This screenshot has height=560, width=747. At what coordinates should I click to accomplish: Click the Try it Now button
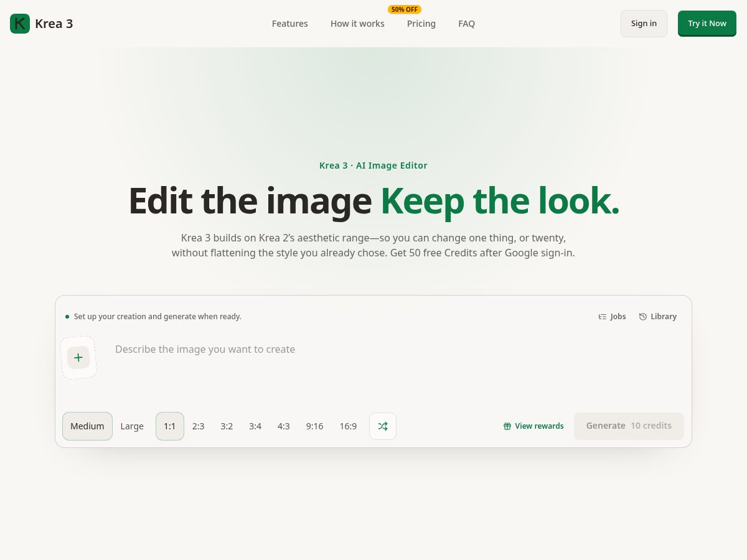click(x=707, y=24)
